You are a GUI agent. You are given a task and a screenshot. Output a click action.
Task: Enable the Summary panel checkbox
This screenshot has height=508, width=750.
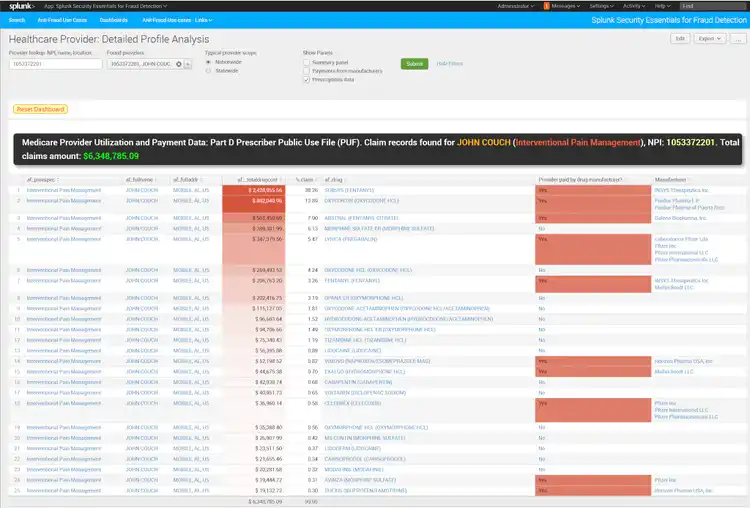coord(306,61)
